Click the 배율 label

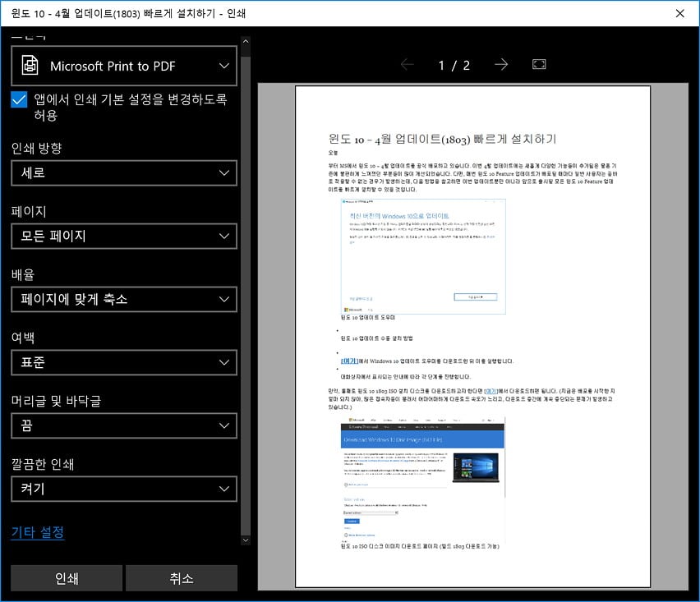pyautogui.click(x=23, y=274)
